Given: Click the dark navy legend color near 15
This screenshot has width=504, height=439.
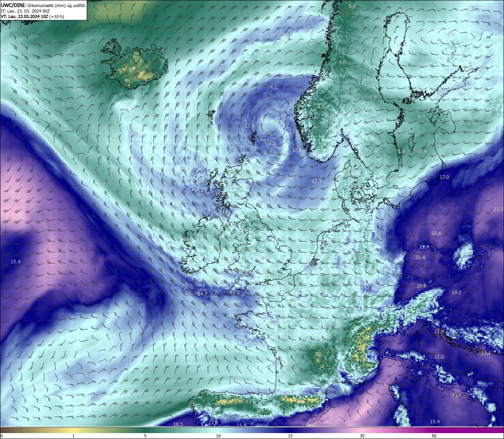Looking at the screenshot, I should 290,430.
